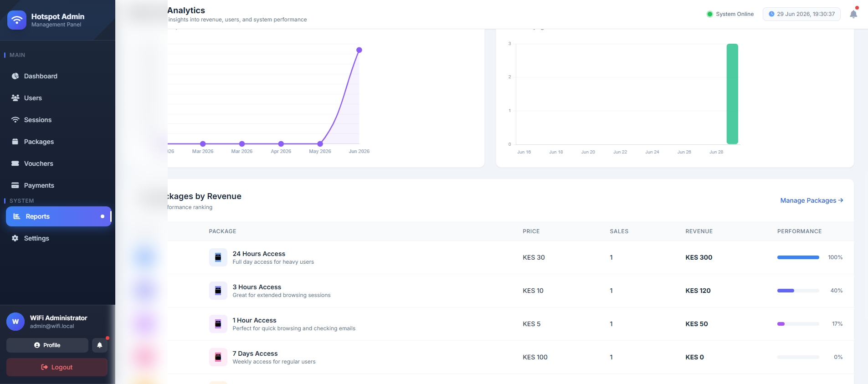Click the Jun 2026 point on revenue line chart
868x384 pixels.
click(x=359, y=50)
